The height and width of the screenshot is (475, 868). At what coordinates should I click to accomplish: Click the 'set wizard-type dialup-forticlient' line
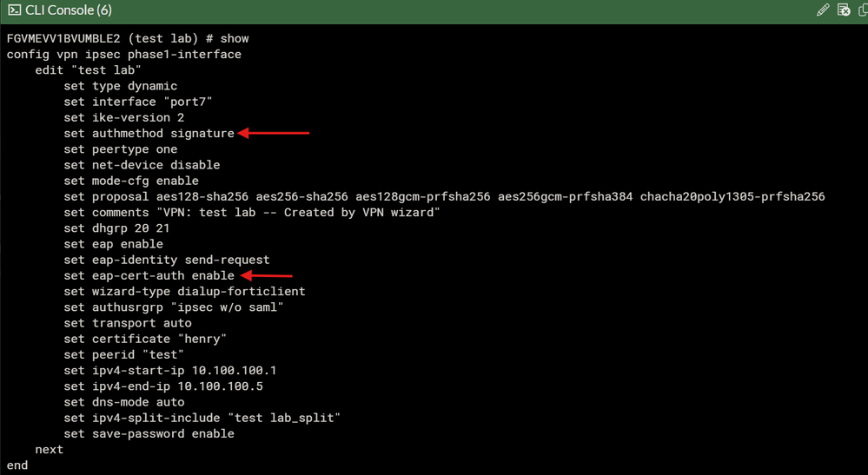pos(184,291)
